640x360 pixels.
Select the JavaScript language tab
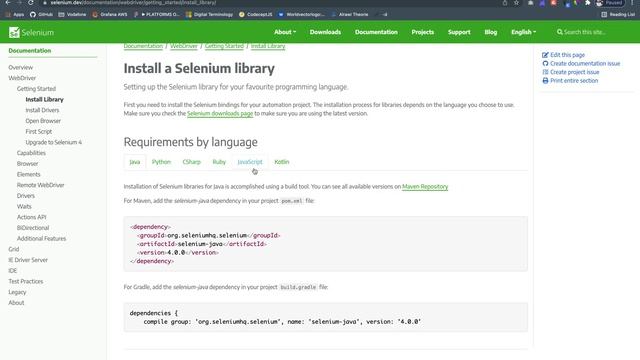[250, 162]
